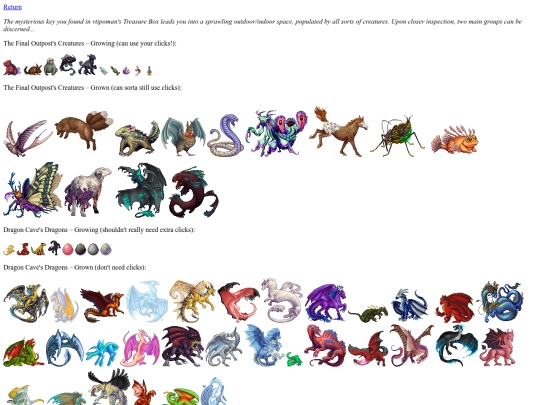Open the blue and white striped dragon

tap(409, 305)
